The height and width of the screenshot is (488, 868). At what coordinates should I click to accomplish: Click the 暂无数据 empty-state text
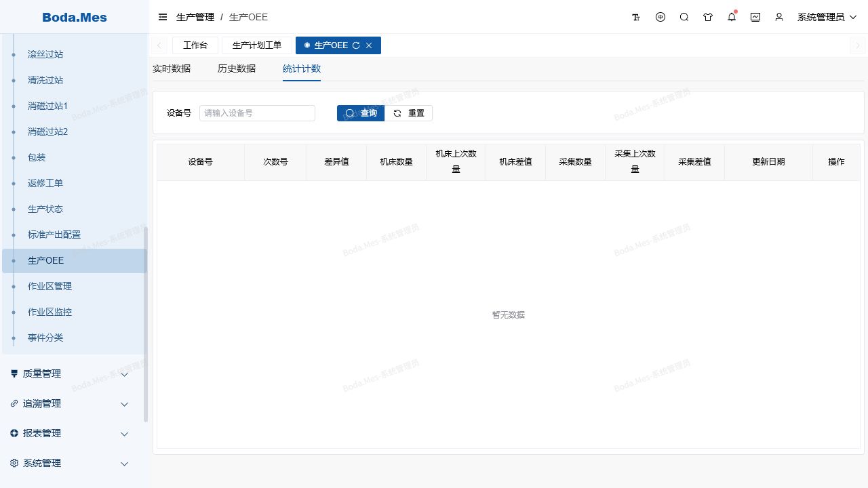(x=509, y=315)
